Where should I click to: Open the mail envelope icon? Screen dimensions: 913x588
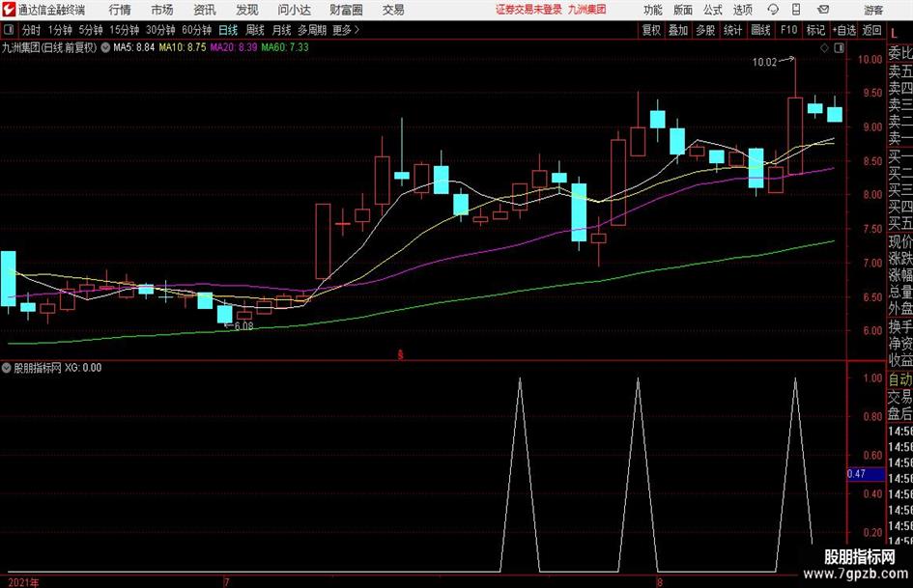823,10
